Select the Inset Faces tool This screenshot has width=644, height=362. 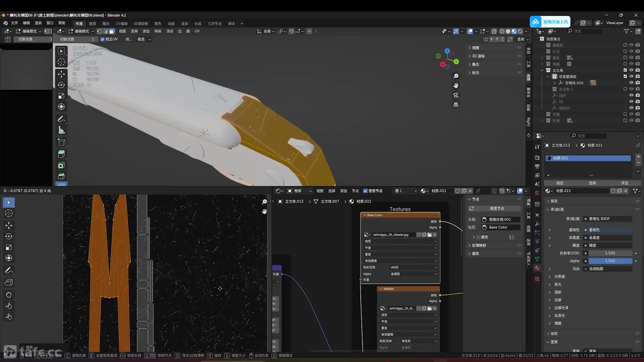point(61,165)
